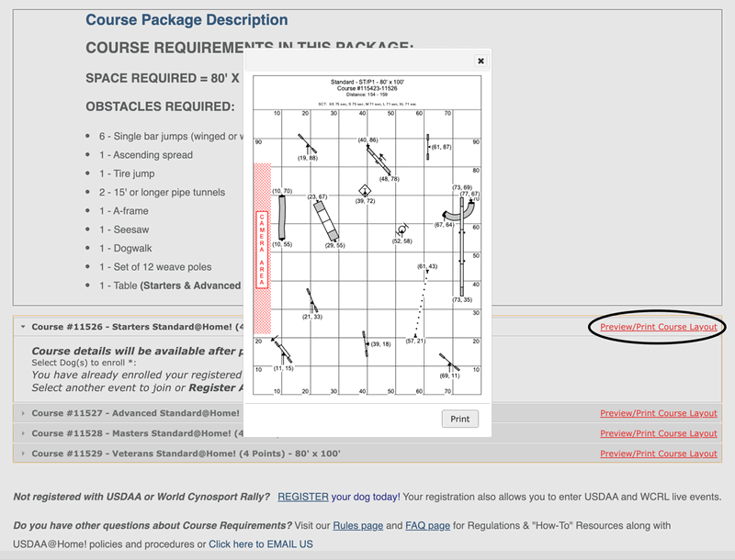This screenshot has width=735, height=560.
Task: Expand Course #11528 Masters Standard section
Action: (x=23, y=433)
